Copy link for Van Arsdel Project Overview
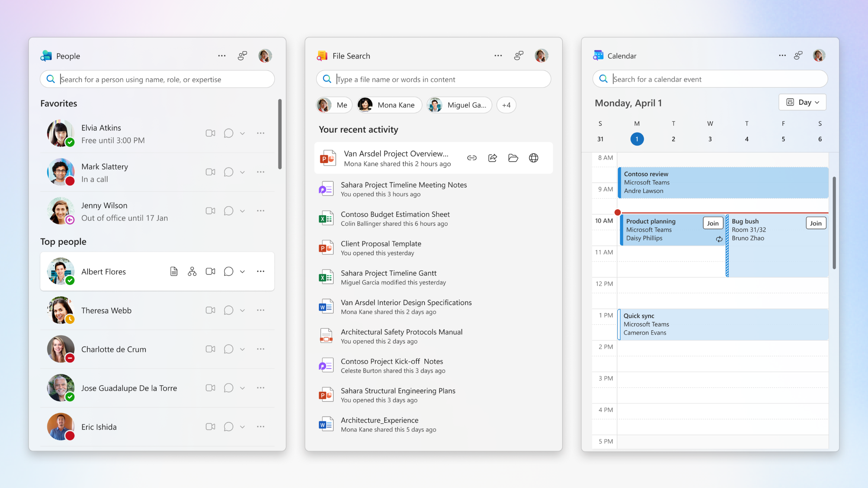The image size is (868, 488). [472, 158]
